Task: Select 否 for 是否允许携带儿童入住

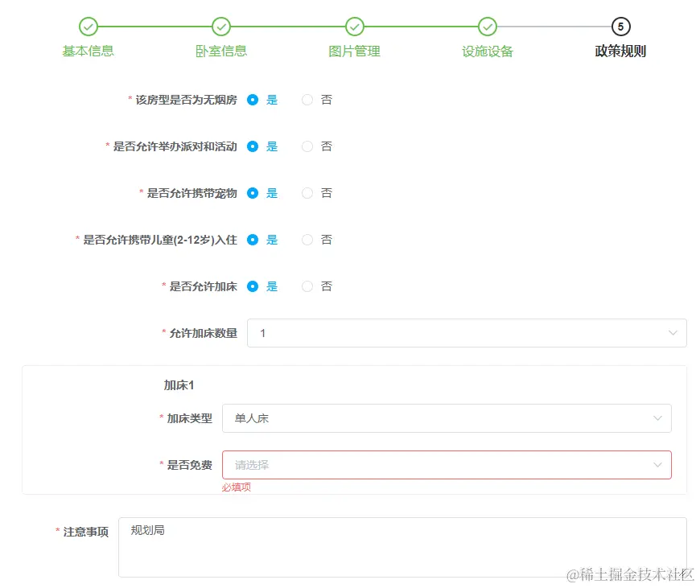Action: click(x=307, y=239)
